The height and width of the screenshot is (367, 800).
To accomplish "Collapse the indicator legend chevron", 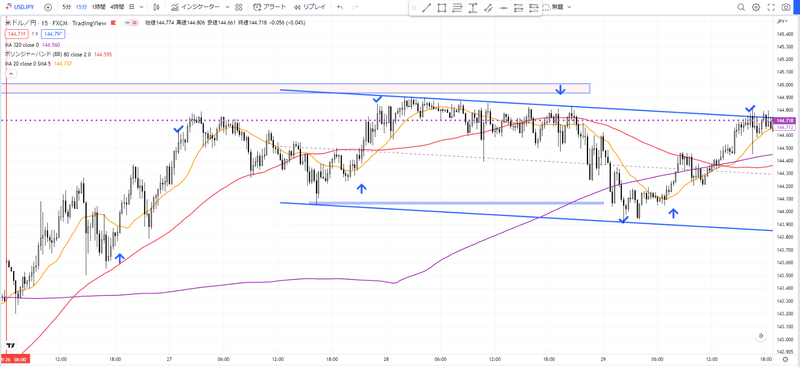I will [11, 74].
